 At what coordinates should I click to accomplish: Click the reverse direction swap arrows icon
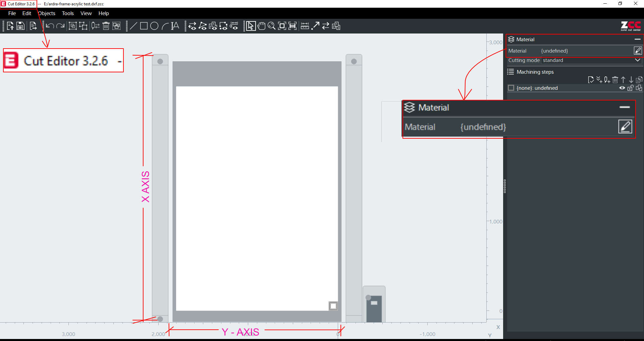(x=326, y=26)
